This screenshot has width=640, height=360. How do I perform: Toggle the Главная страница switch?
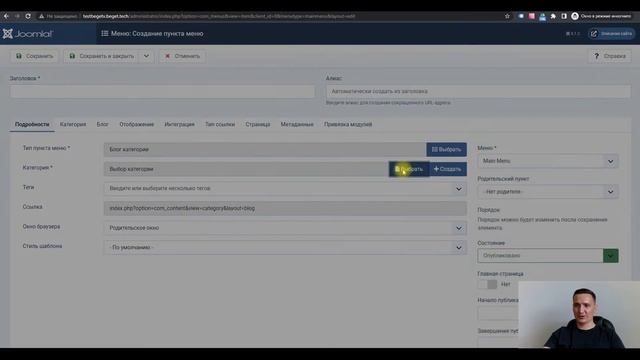coord(487,284)
